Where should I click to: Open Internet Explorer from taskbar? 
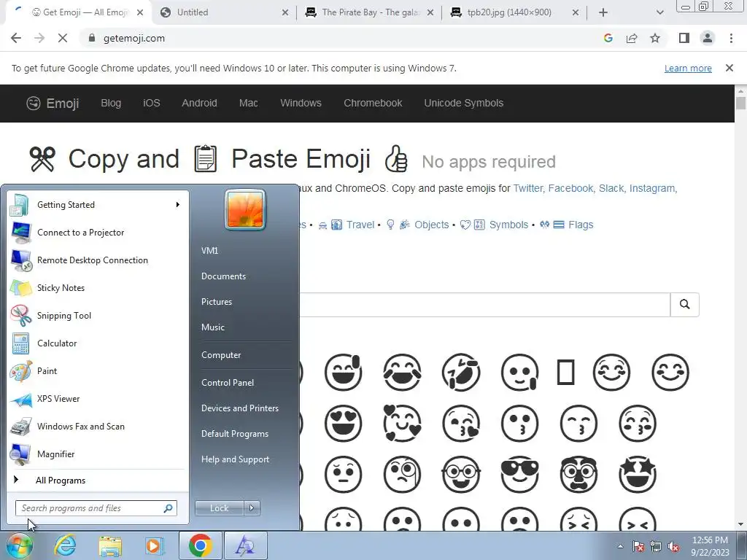point(65,545)
